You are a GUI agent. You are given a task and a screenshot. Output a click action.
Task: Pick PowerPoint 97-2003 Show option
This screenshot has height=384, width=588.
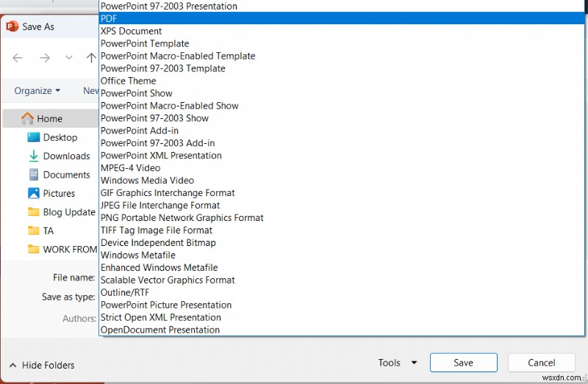coord(342,118)
